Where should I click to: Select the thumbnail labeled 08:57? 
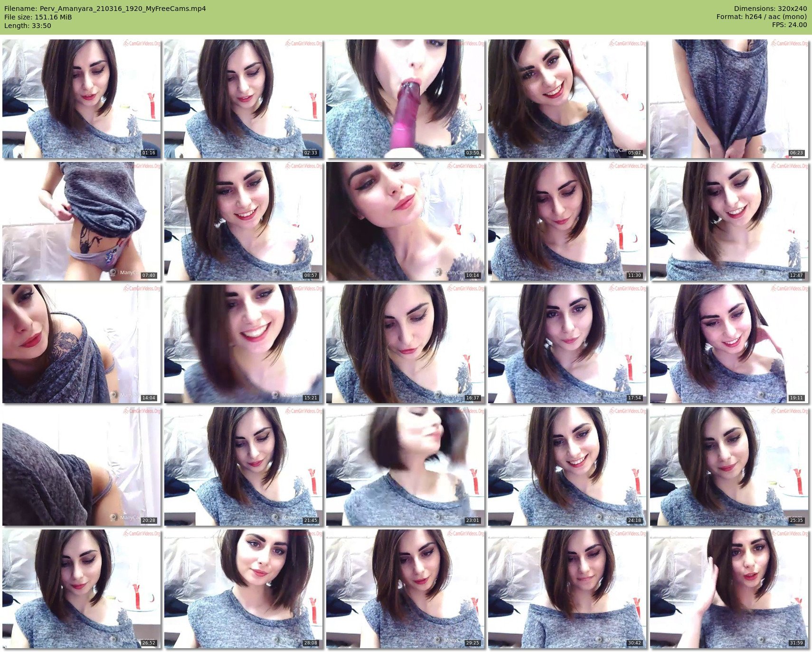[x=243, y=221]
